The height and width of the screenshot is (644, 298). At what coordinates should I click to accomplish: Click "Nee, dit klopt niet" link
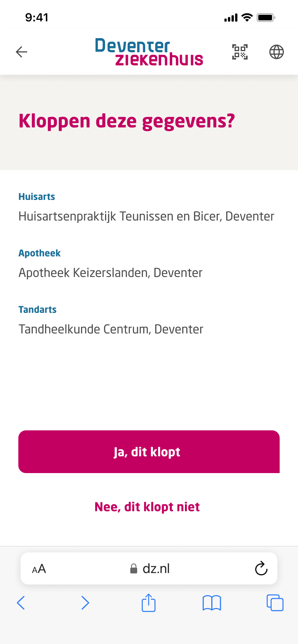pos(147,507)
